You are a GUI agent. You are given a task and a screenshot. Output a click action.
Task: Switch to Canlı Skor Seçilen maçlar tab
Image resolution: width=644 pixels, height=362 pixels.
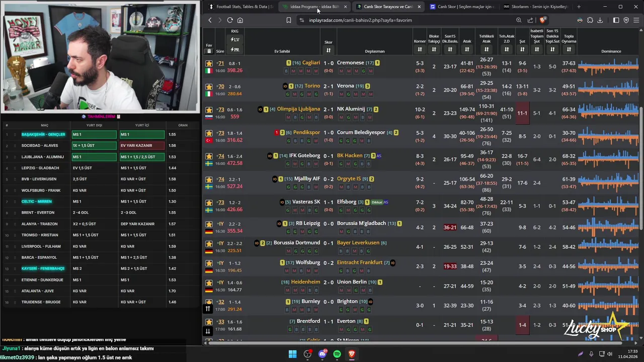pos(462,7)
